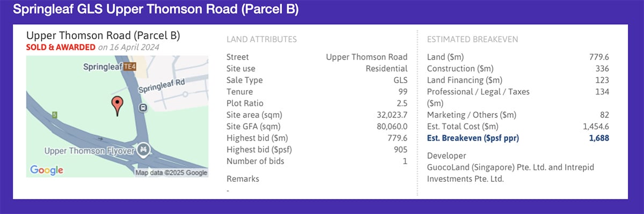Click the SOLD & AWARDED status text
This screenshot has width=644, height=214.
(61, 47)
